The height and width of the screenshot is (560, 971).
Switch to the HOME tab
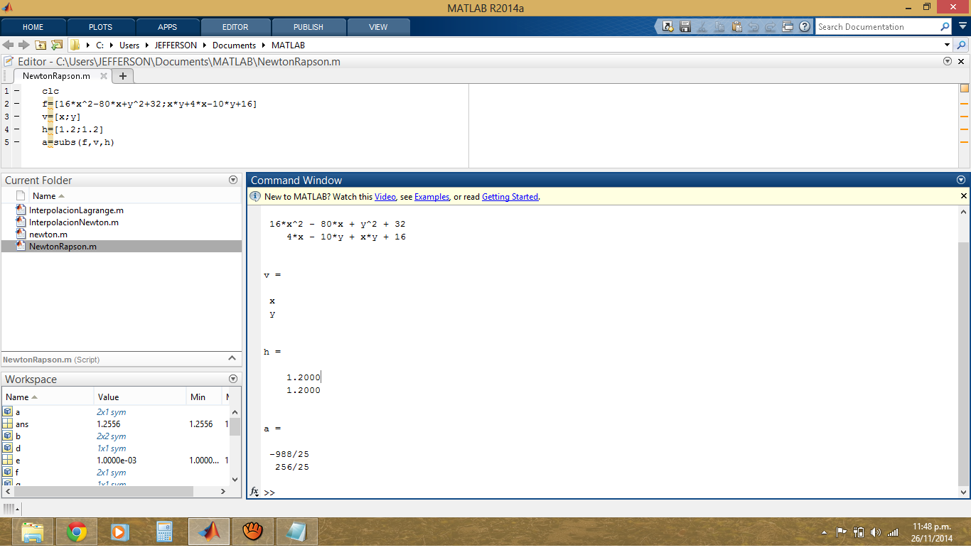[x=33, y=27]
